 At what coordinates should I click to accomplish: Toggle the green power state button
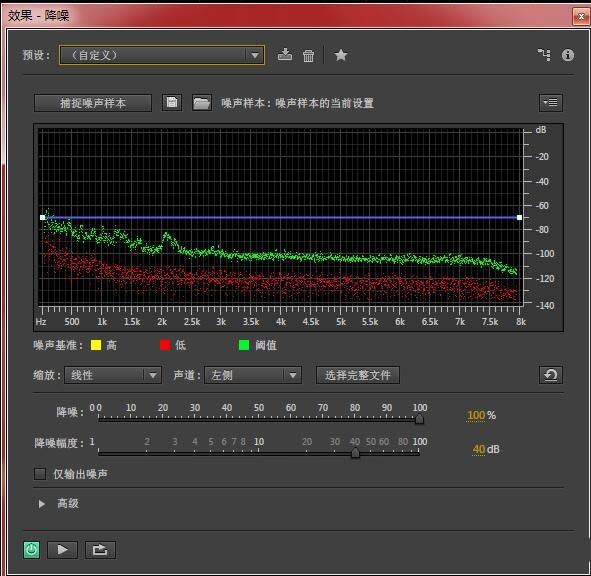coord(32,550)
